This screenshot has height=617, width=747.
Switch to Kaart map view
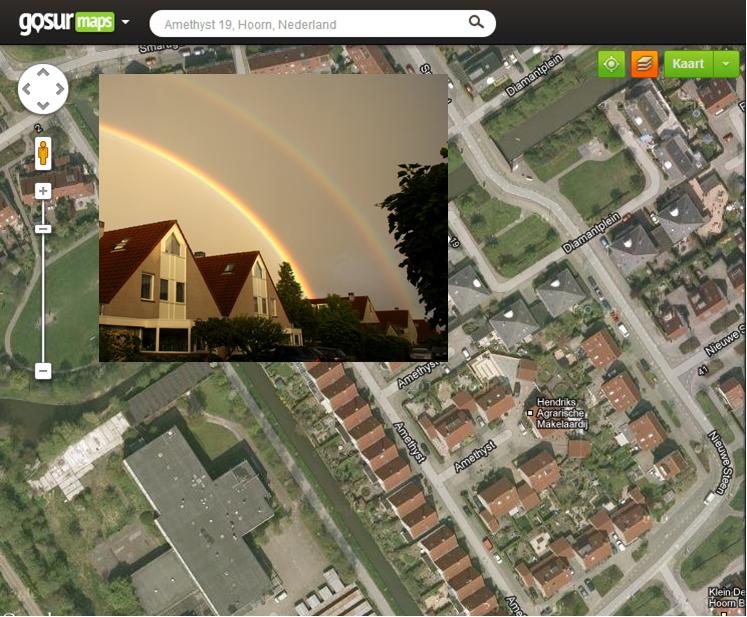(x=688, y=64)
